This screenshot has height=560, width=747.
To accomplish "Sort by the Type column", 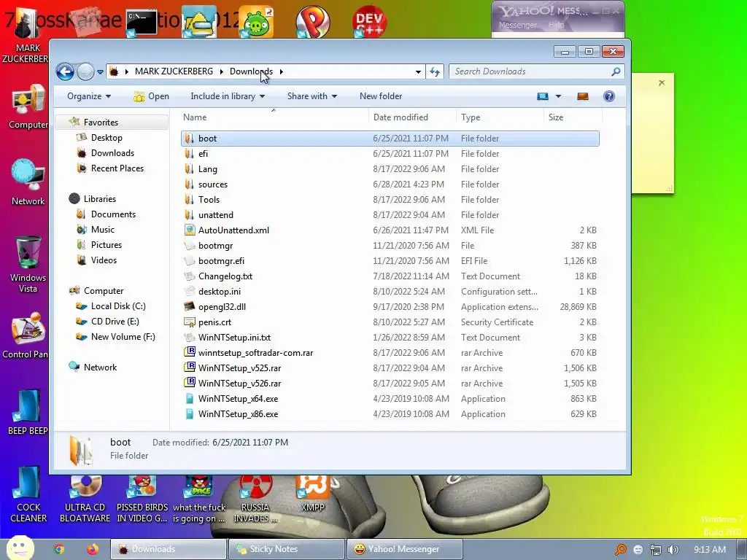I will tap(500, 117).
